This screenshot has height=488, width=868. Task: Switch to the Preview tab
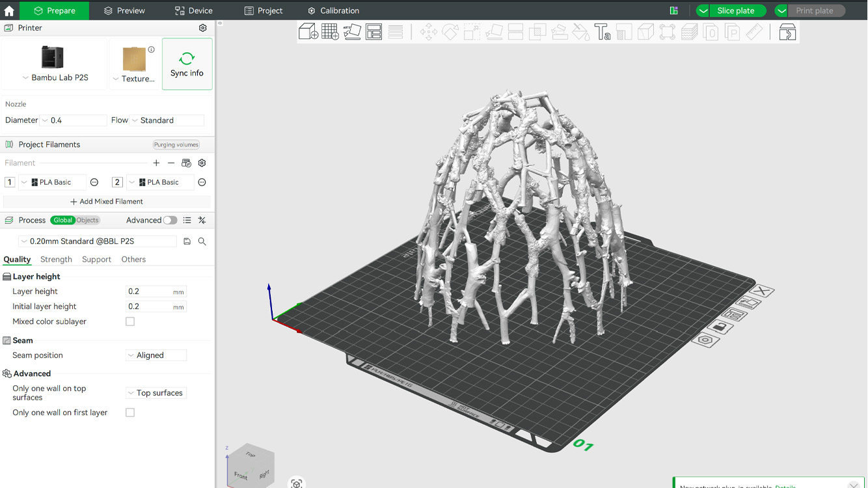click(x=125, y=10)
